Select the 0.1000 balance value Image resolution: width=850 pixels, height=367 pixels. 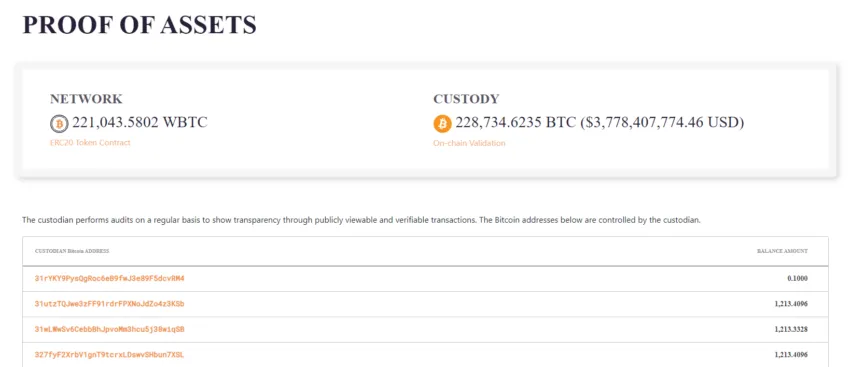point(797,279)
